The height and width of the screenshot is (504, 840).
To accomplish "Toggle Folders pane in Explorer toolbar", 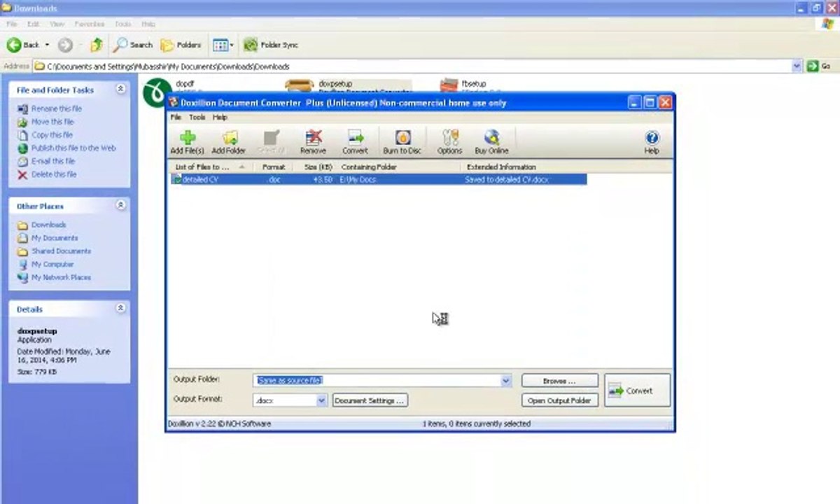I will [181, 45].
